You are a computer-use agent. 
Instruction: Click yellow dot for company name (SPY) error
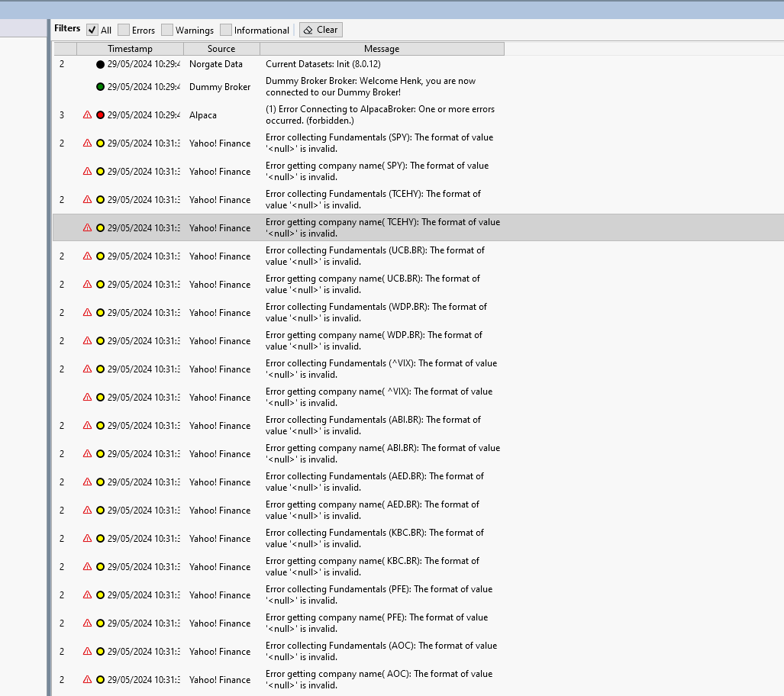coord(100,172)
